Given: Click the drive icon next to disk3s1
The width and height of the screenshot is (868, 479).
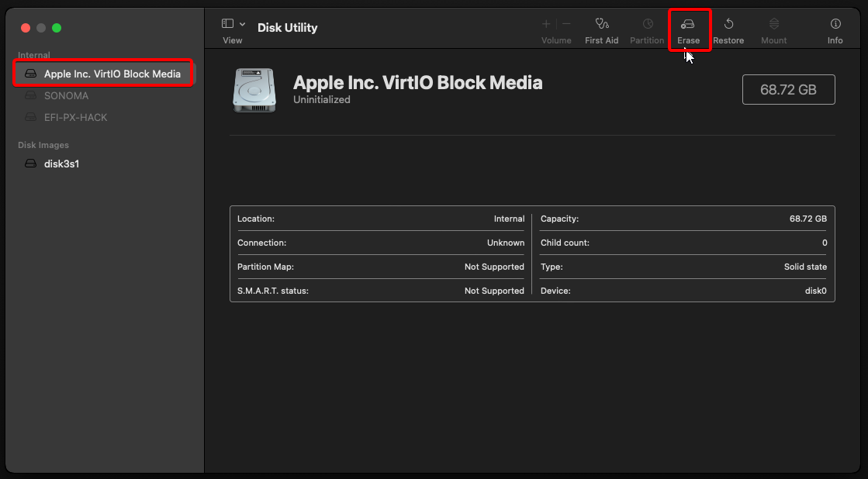Looking at the screenshot, I should [31, 164].
